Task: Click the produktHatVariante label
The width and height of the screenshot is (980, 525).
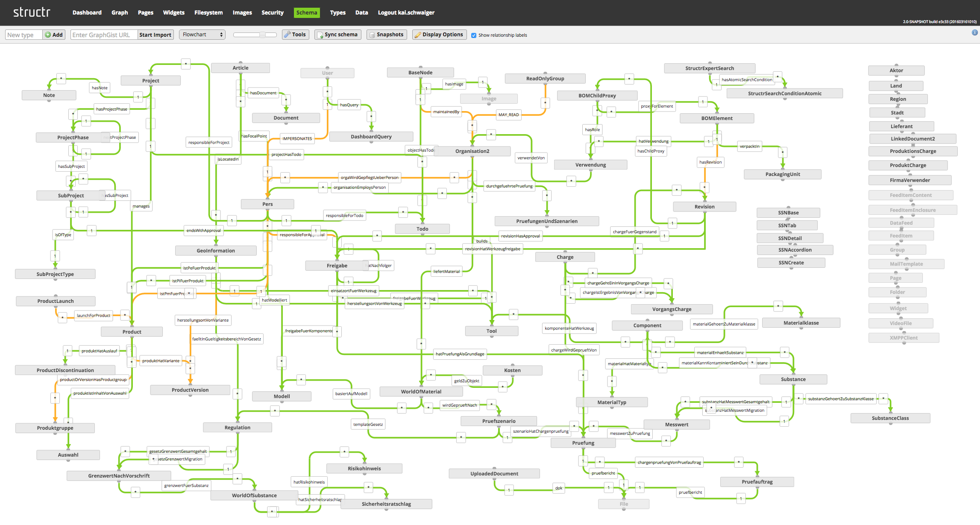Action: [x=161, y=361]
